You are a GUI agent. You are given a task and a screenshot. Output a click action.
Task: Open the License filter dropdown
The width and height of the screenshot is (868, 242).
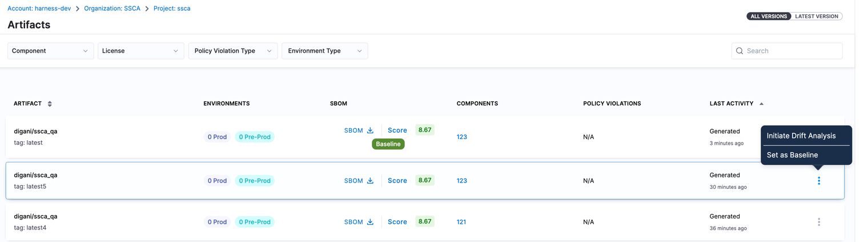click(x=140, y=51)
